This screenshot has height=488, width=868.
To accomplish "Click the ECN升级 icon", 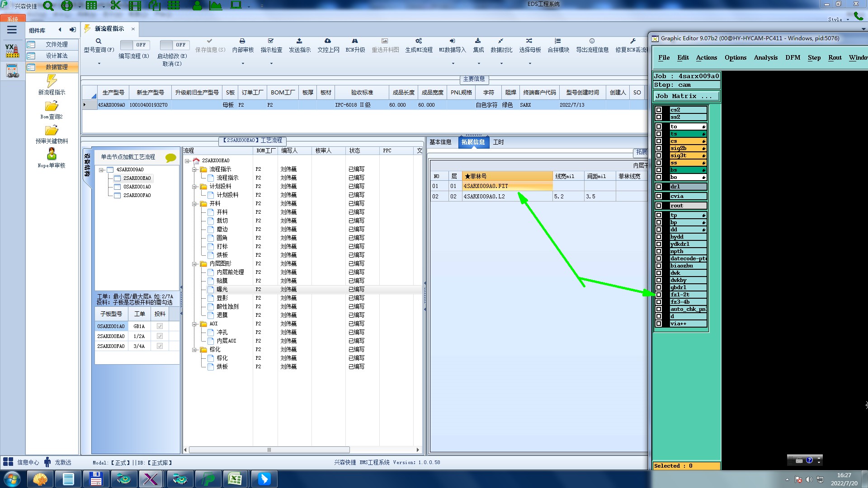I will pyautogui.click(x=355, y=41).
